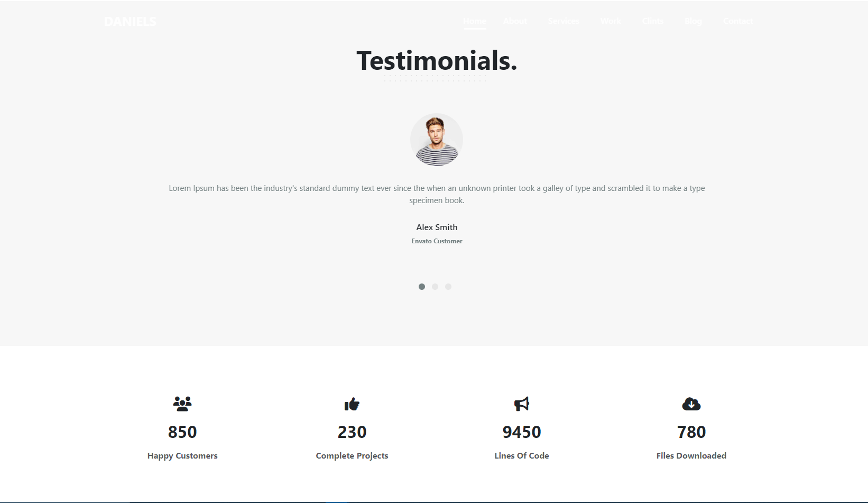
Task: Click the Alex Smith name text
Action: [x=436, y=227]
